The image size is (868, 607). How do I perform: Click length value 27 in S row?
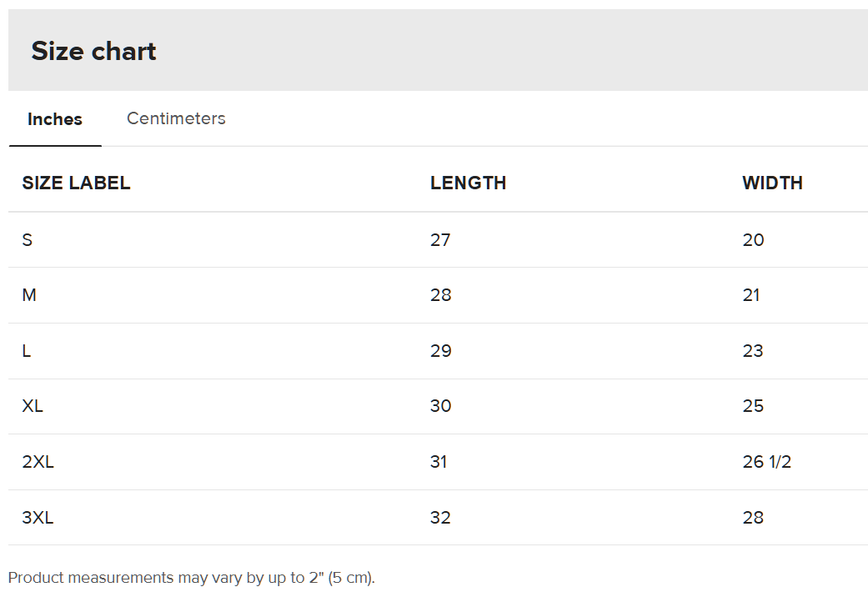[x=440, y=240]
